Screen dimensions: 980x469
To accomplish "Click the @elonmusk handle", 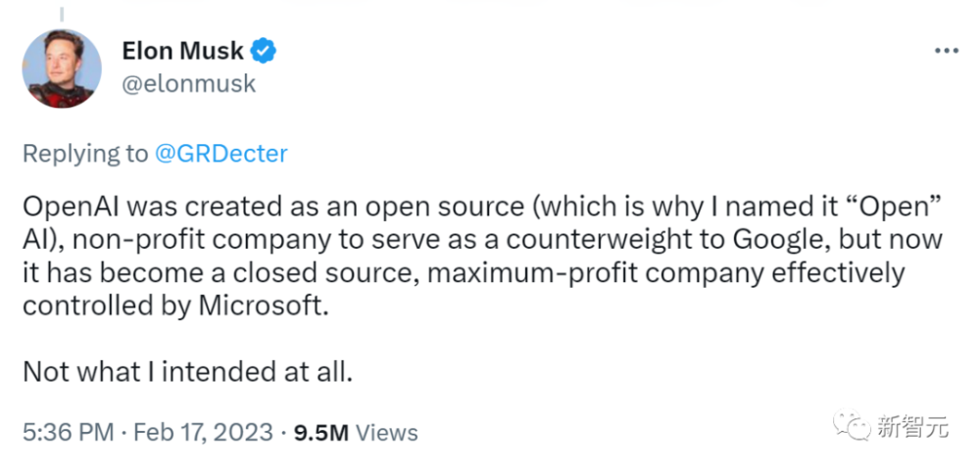I will pos(189,84).
